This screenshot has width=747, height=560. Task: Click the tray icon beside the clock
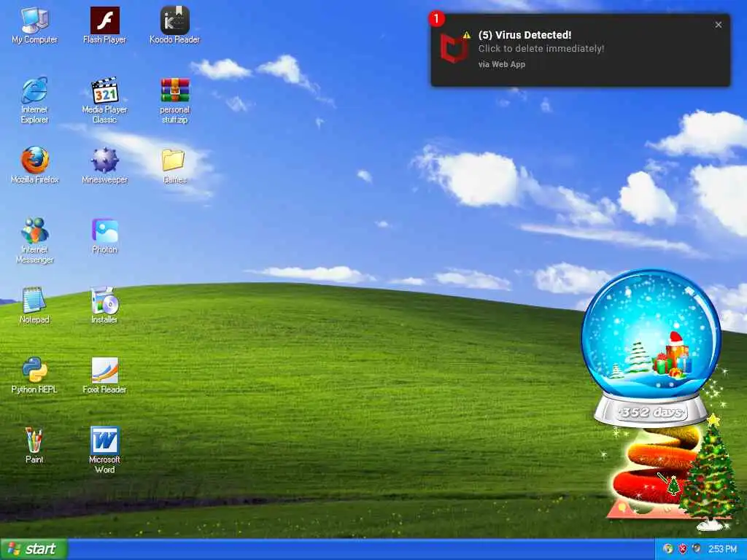click(x=697, y=549)
